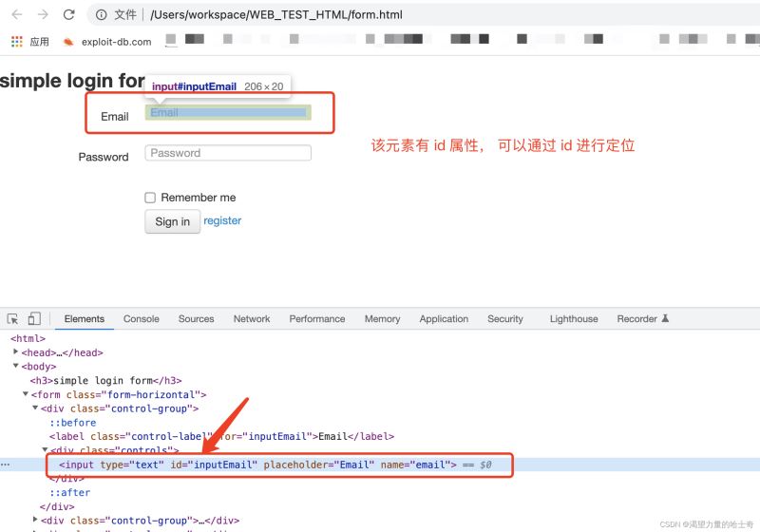Select the html tag line
This screenshot has height=532, width=760.
coord(28,338)
